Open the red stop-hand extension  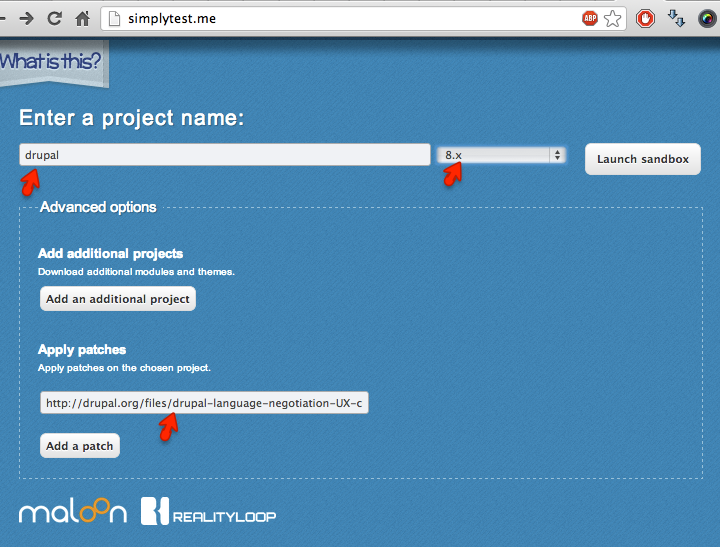(645, 19)
